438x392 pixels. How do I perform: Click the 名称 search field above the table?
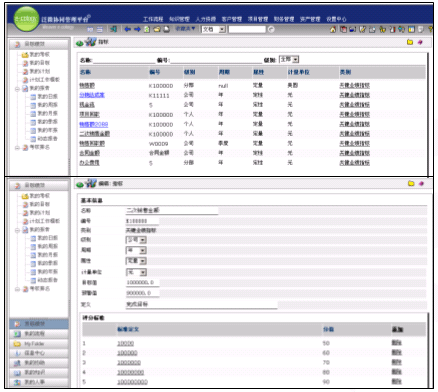coord(124,60)
